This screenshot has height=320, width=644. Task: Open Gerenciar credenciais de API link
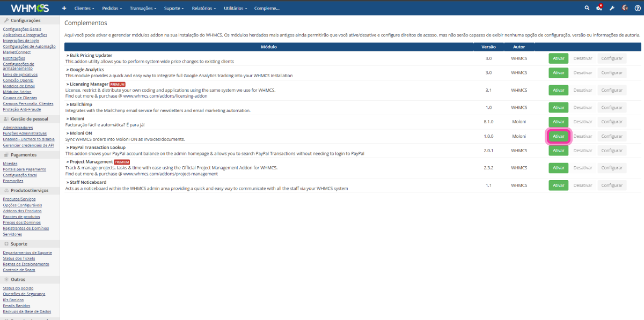tap(28, 145)
